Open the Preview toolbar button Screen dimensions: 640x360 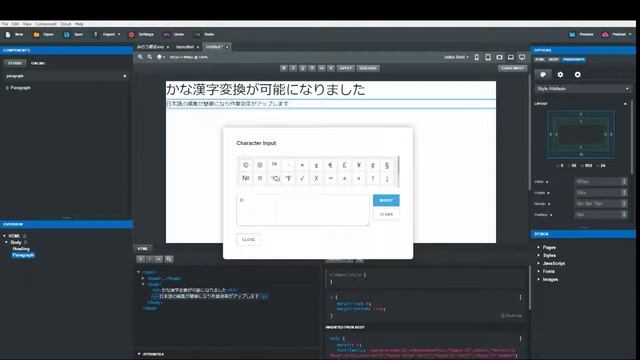click(x=581, y=35)
